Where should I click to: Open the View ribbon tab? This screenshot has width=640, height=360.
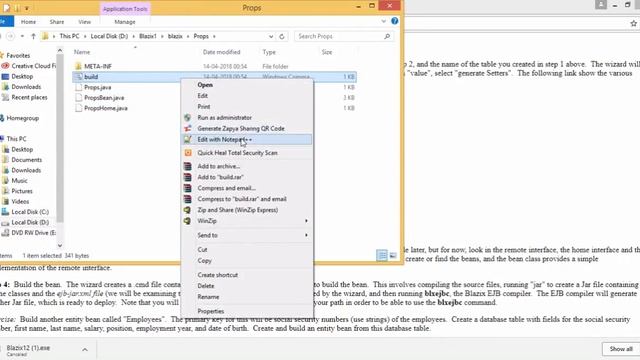[84, 22]
